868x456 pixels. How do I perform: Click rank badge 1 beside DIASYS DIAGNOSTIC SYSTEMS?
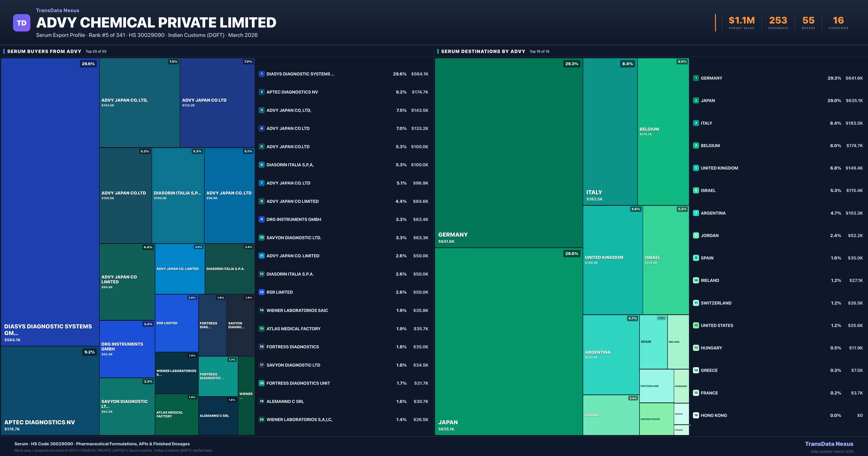(262, 74)
